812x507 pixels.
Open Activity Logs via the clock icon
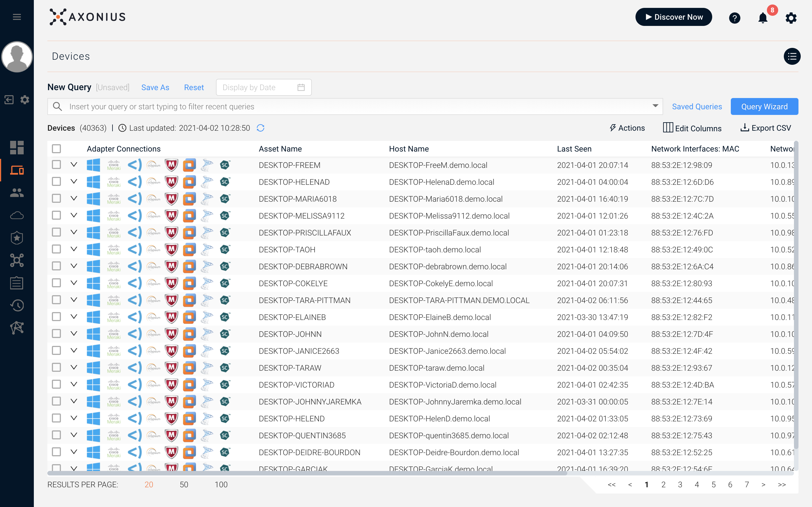coord(17,305)
